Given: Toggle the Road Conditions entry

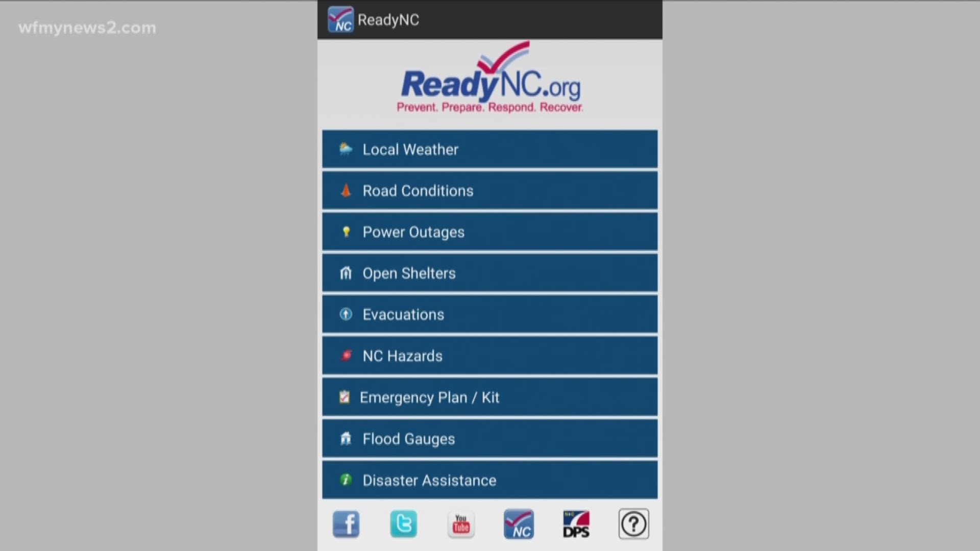Looking at the screenshot, I should click(489, 190).
